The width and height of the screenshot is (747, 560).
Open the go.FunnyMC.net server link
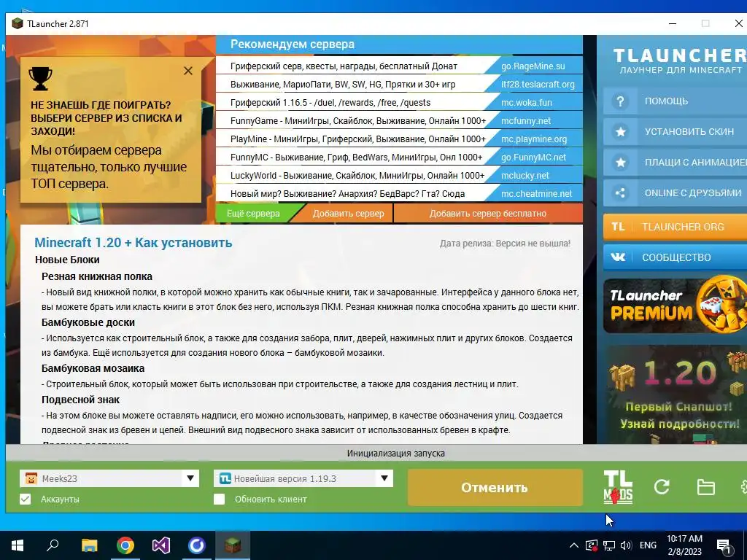pos(533,157)
